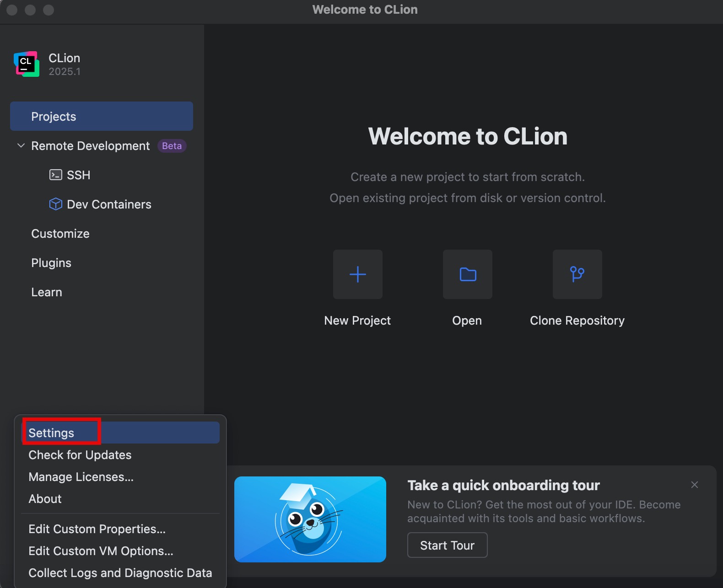This screenshot has height=588, width=723.
Task: Click the Dev Containers cube icon
Action: [x=55, y=204]
